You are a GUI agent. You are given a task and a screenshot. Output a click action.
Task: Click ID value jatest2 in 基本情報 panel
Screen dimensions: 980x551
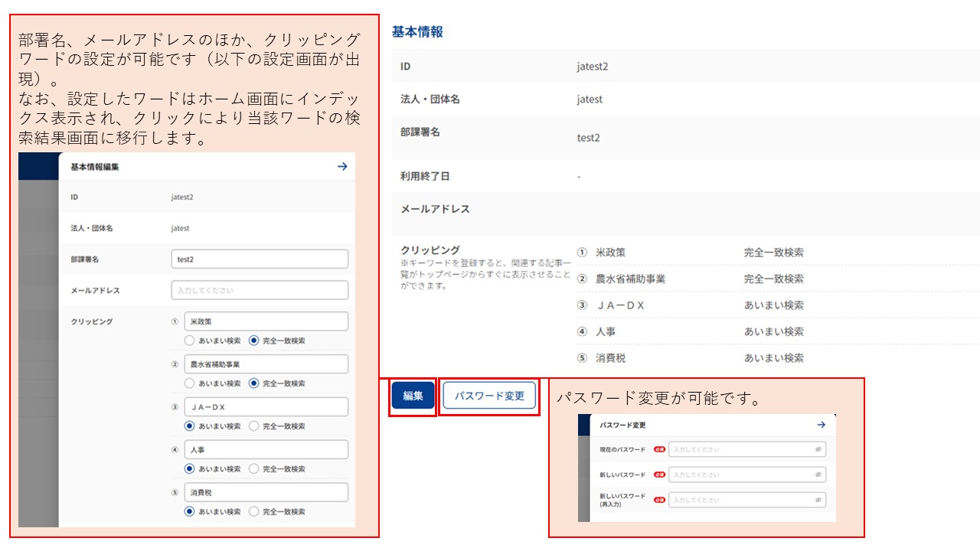tap(593, 67)
